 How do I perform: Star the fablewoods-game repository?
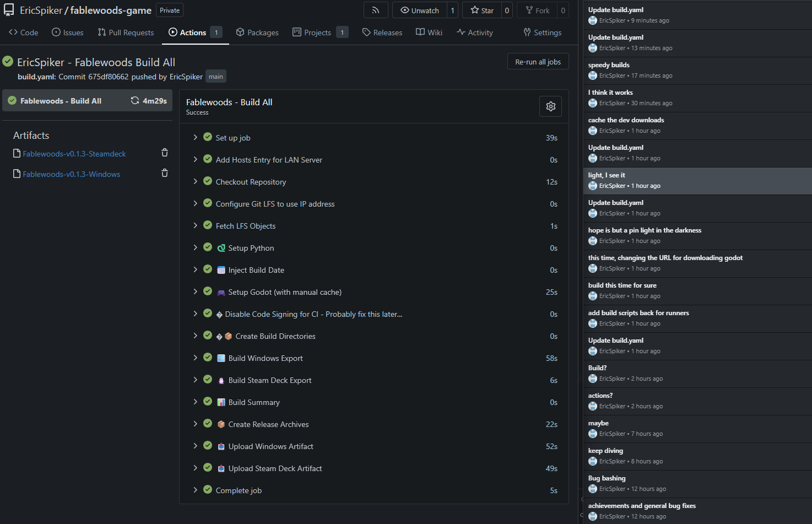482,10
